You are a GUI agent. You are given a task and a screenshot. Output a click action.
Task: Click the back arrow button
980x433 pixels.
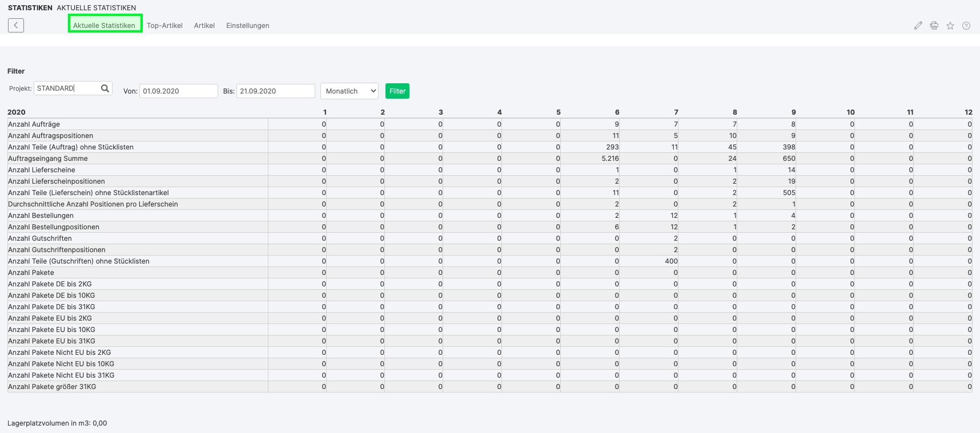coord(16,25)
